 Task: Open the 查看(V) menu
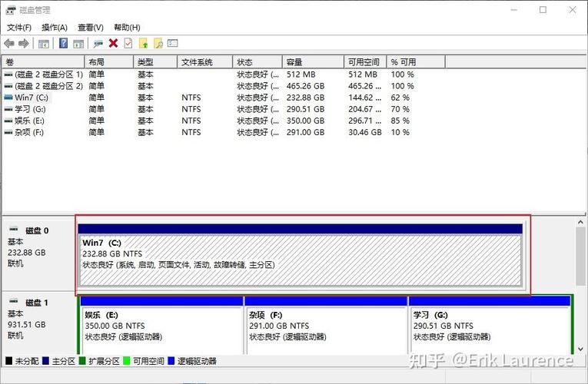(91, 28)
